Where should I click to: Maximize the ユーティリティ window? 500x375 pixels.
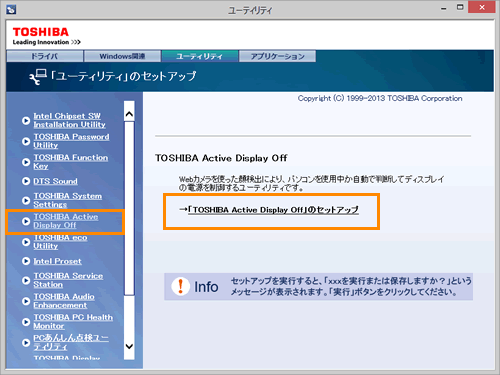point(460,7)
